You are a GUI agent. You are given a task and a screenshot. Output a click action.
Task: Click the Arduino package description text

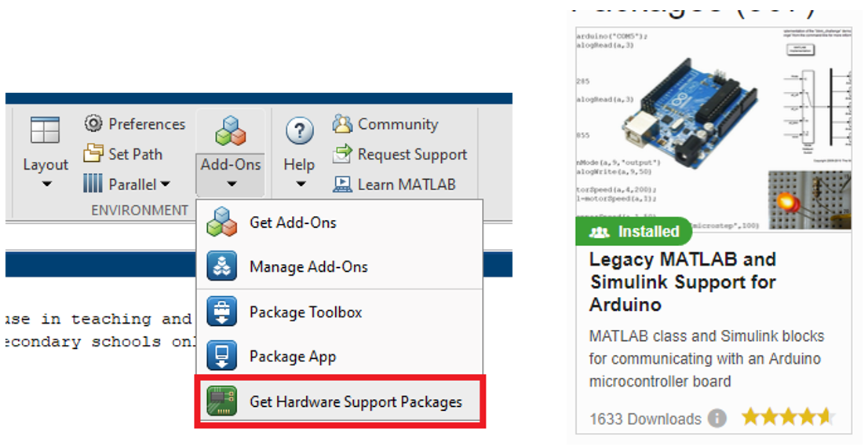coord(707,359)
